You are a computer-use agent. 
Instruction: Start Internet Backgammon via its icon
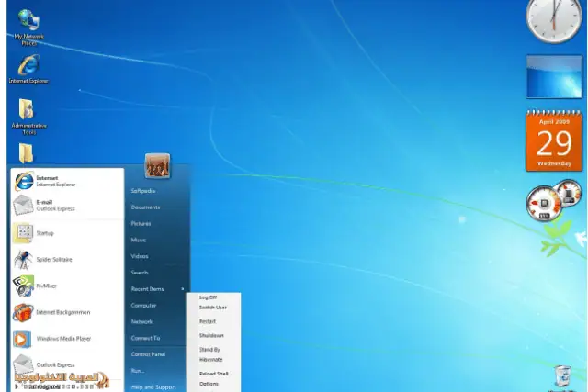click(23, 312)
